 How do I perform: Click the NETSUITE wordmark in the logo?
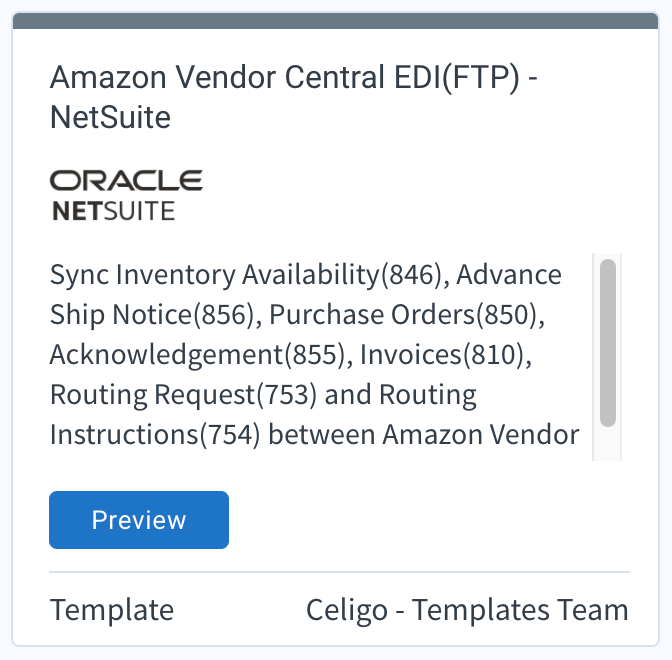(113, 211)
